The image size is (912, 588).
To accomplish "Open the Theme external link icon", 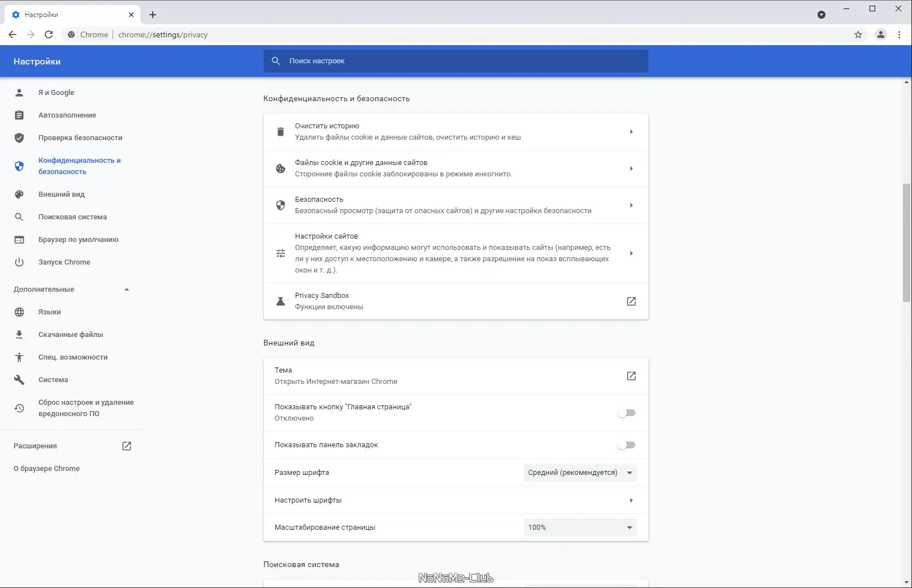I will (631, 376).
